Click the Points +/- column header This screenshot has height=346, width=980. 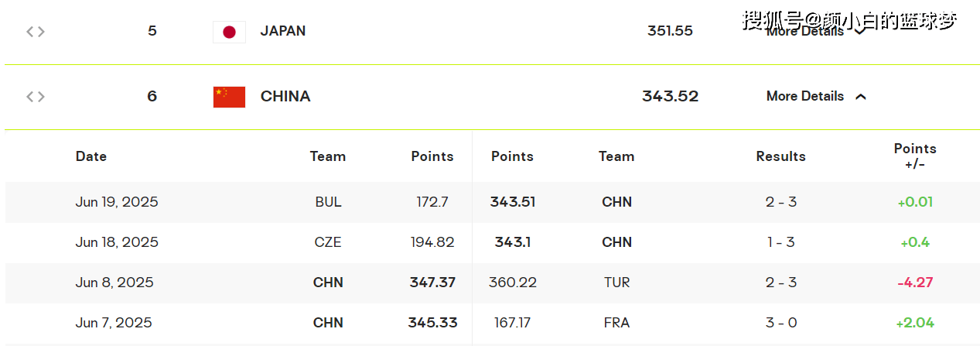tap(915, 156)
